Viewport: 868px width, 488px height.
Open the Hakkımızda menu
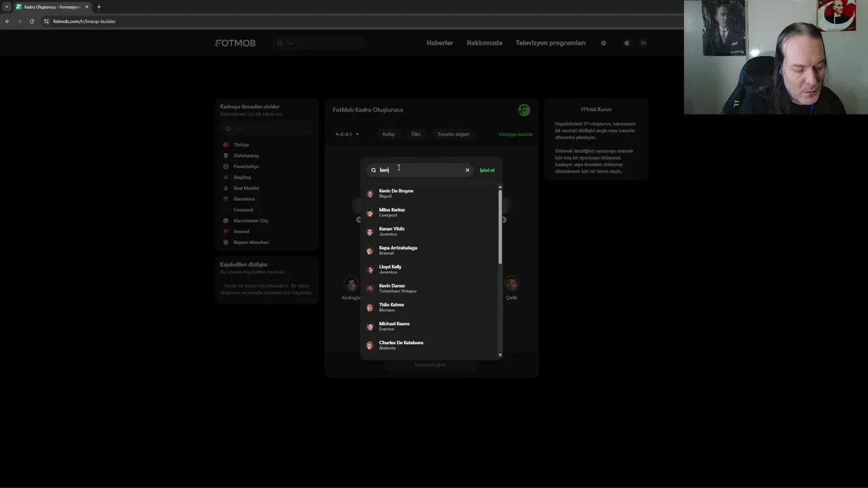pyautogui.click(x=484, y=43)
